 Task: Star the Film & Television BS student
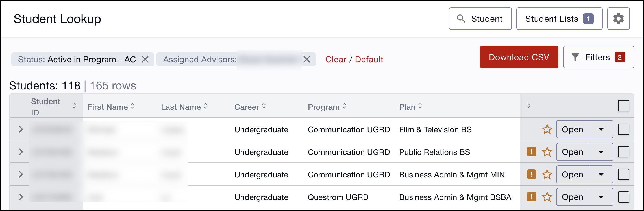547,129
